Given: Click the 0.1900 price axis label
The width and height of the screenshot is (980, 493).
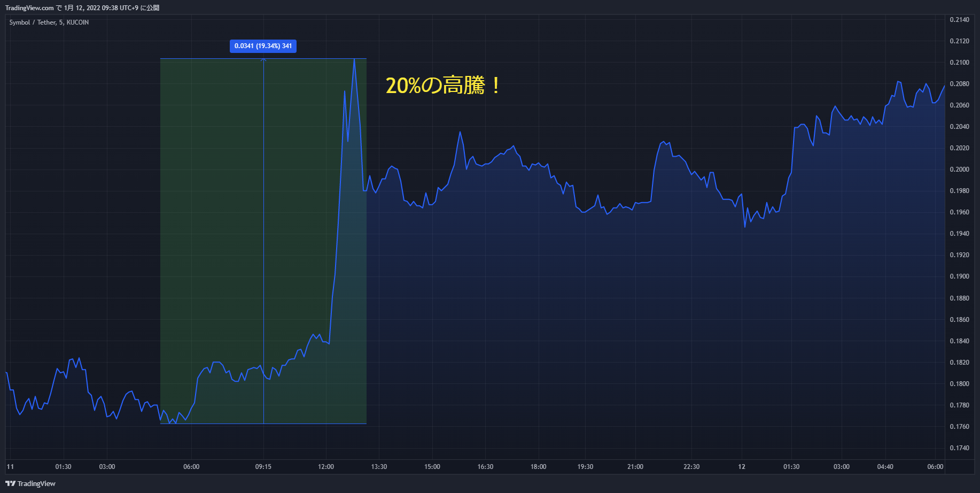Looking at the screenshot, I should [959, 276].
